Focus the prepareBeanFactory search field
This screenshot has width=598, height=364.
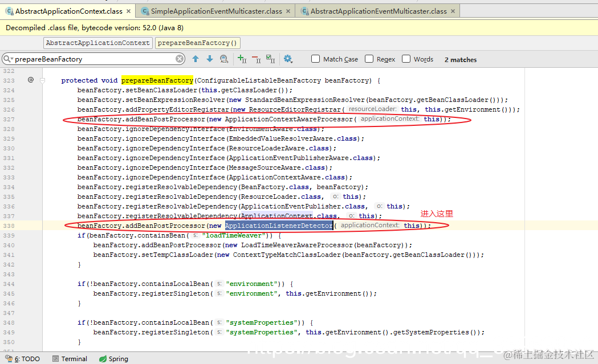click(x=93, y=59)
